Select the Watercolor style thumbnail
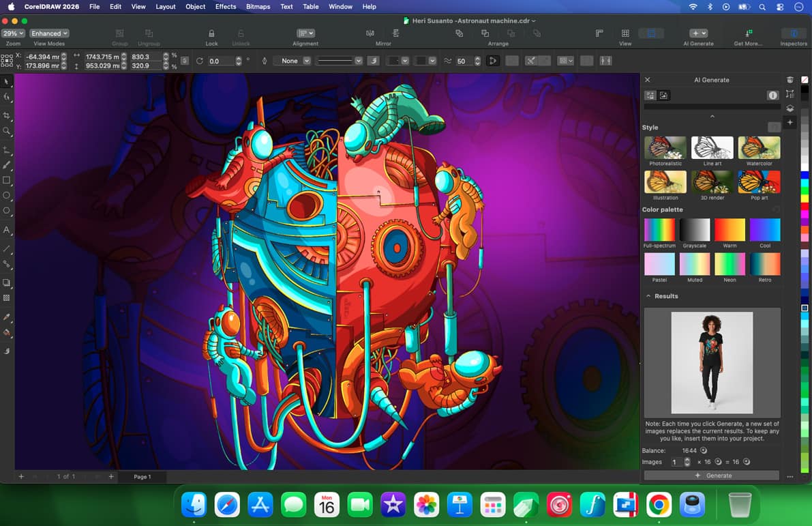The image size is (812, 526). click(759, 148)
